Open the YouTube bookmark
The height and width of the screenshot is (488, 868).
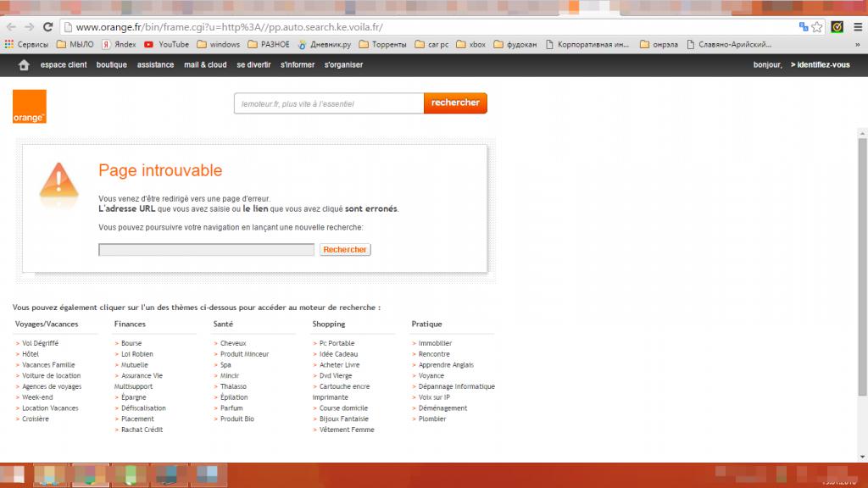(x=166, y=44)
